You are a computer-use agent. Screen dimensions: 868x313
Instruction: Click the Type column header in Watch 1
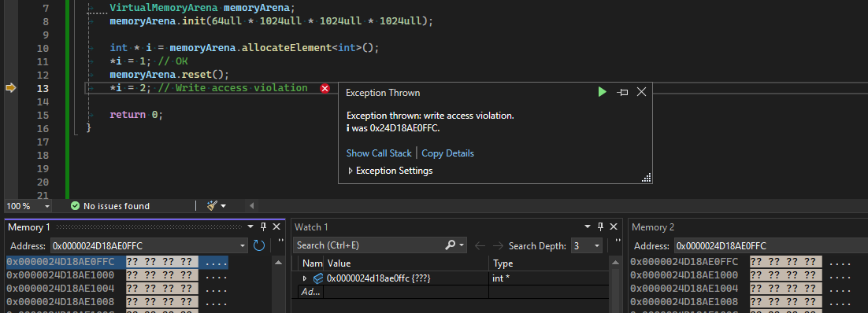pos(549,263)
